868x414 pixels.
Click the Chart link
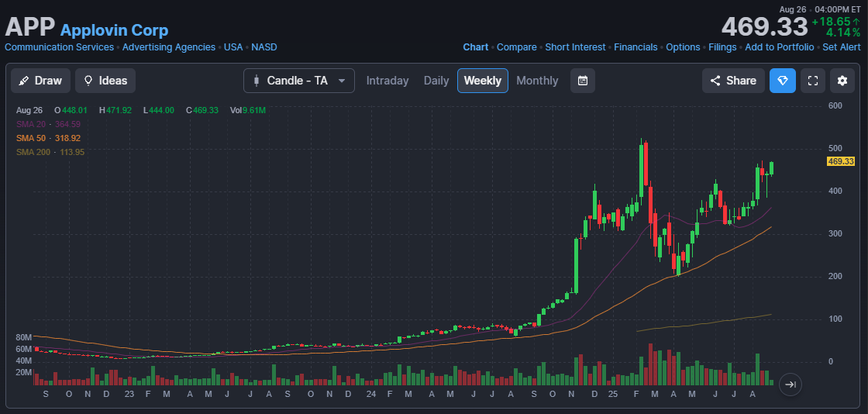click(x=476, y=47)
